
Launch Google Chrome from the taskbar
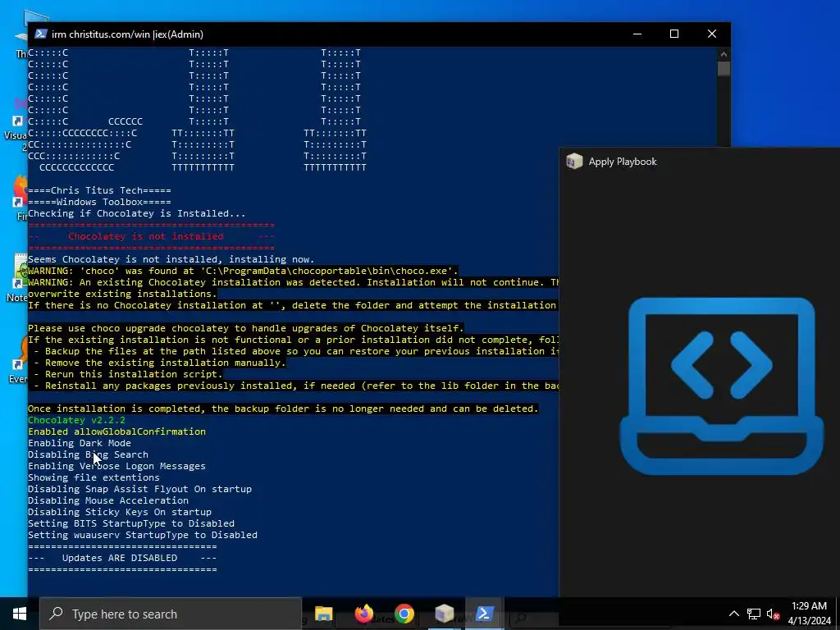[x=404, y=614]
